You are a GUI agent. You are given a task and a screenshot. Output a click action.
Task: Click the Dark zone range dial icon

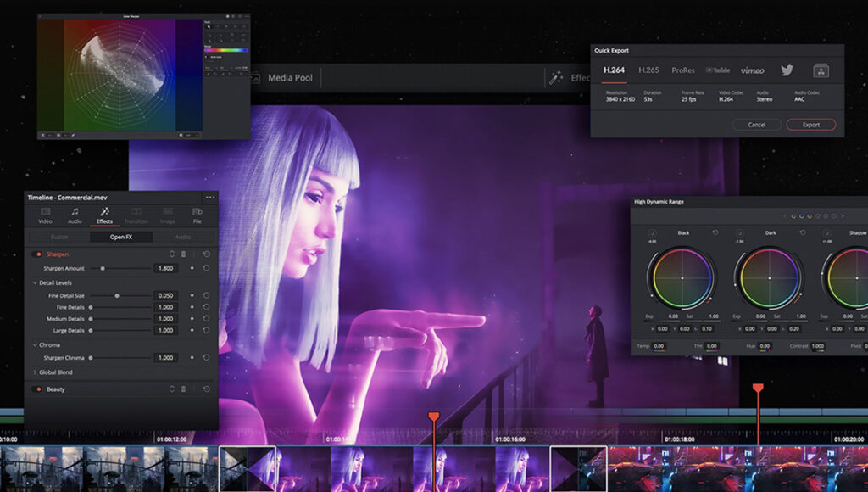[739, 234]
